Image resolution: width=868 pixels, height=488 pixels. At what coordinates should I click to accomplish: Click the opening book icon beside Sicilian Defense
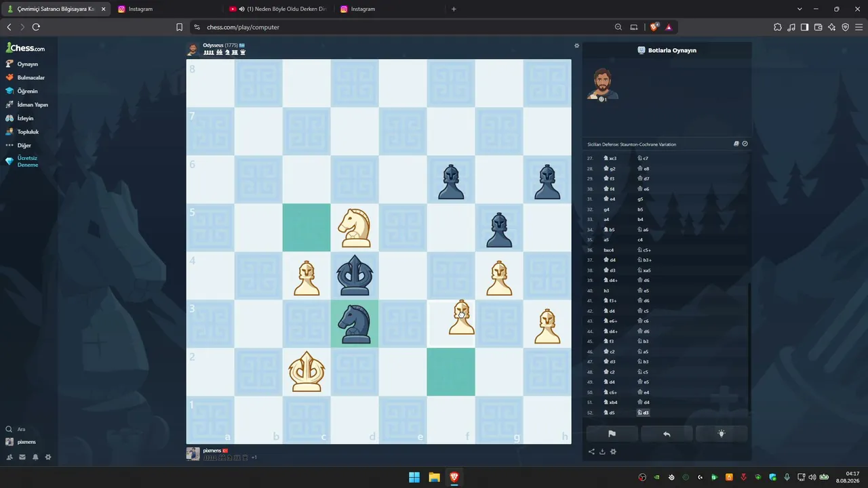(x=736, y=144)
